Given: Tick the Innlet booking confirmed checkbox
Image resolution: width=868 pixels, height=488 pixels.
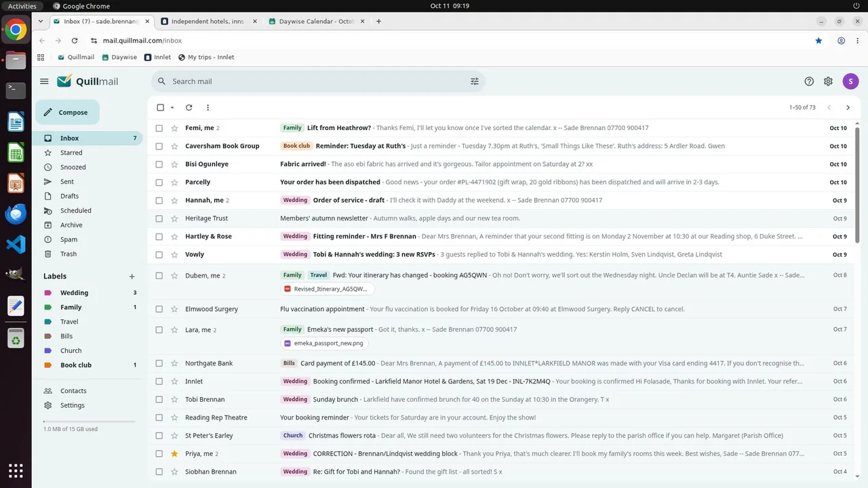Looking at the screenshot, I should [x=159, y=381].
